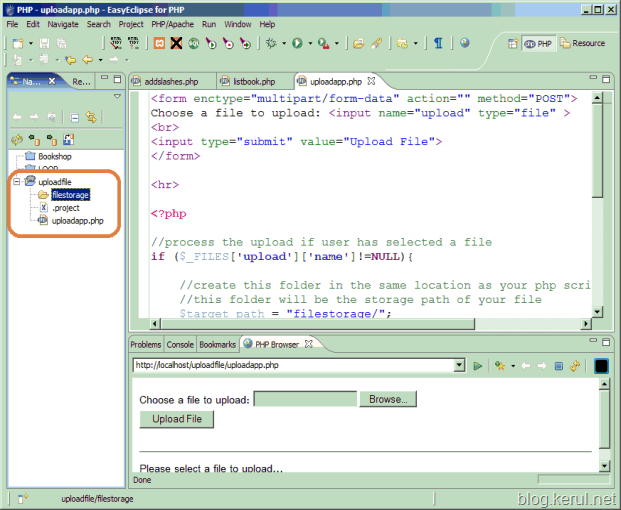Viewport: 621px width, 510px height.
Task: Open the PHP/Apache menu
Action: click(x=172, y=23)
